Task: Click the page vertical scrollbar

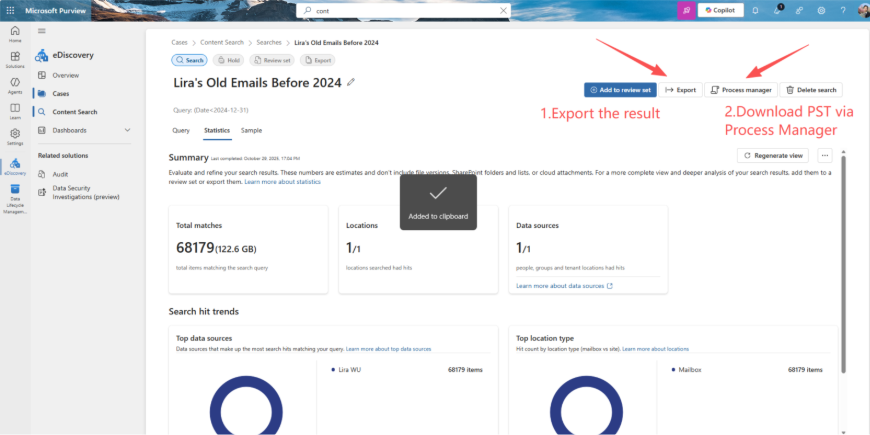Action: pyautogui.click(x=844, y=264)
